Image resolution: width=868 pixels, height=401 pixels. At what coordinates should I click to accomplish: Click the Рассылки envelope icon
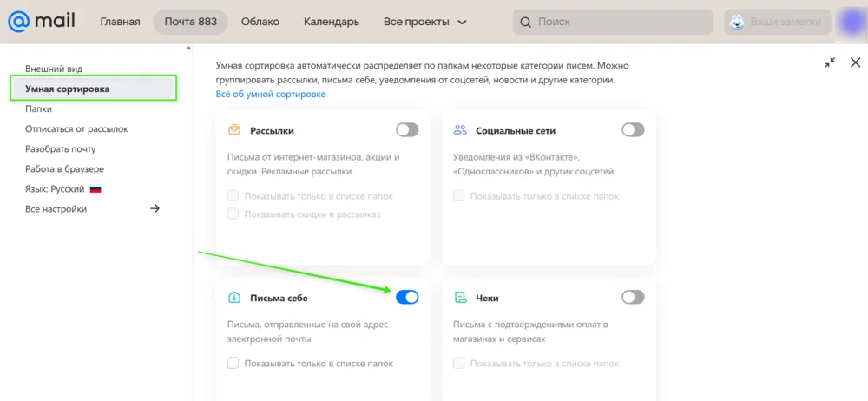point(234,131)
